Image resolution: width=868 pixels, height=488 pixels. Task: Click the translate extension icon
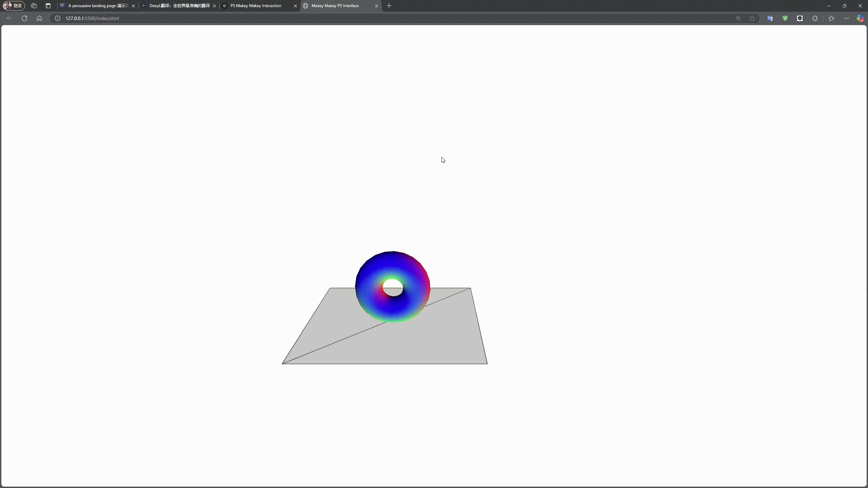770,18
